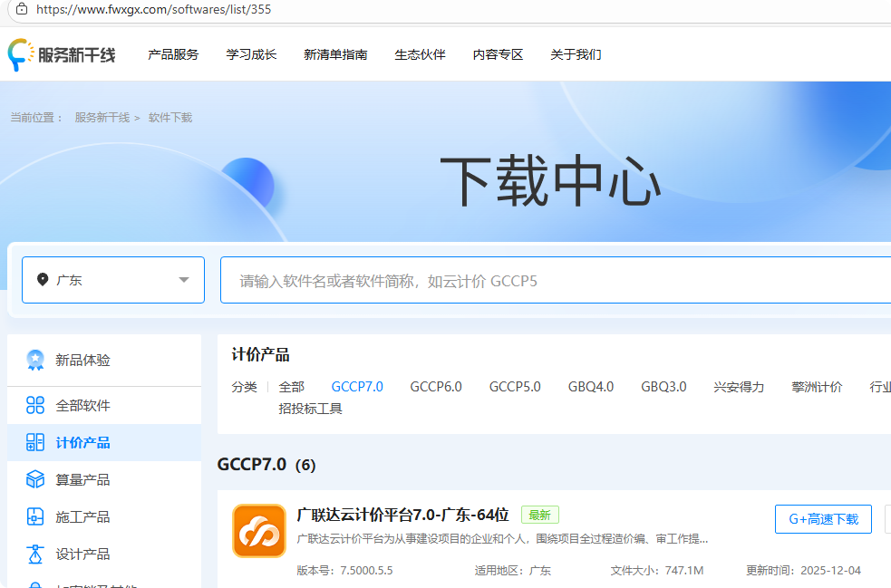
Task: Open 计价产品 in the sidebar
Action: [x=104, y=442]
